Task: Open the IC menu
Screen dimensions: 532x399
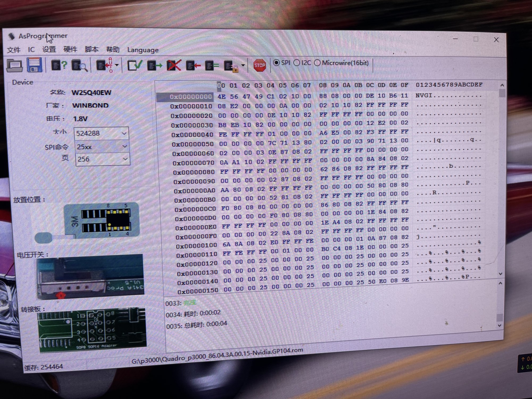Action: 31,50
